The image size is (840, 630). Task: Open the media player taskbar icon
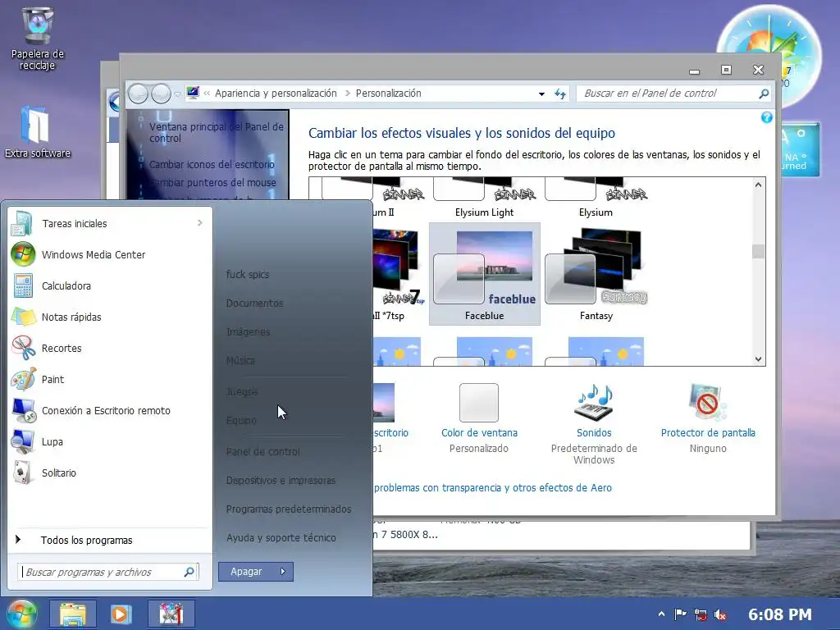121,614
